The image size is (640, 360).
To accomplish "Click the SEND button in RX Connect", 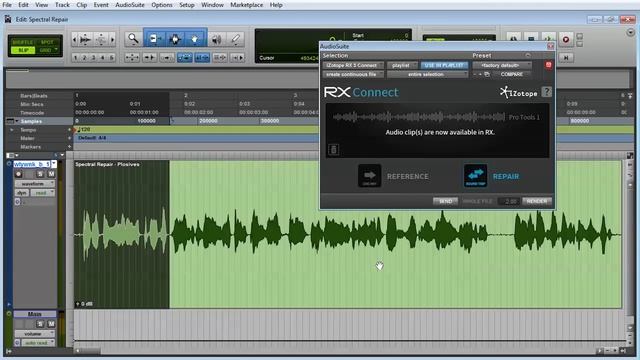I will click(445, 201).
